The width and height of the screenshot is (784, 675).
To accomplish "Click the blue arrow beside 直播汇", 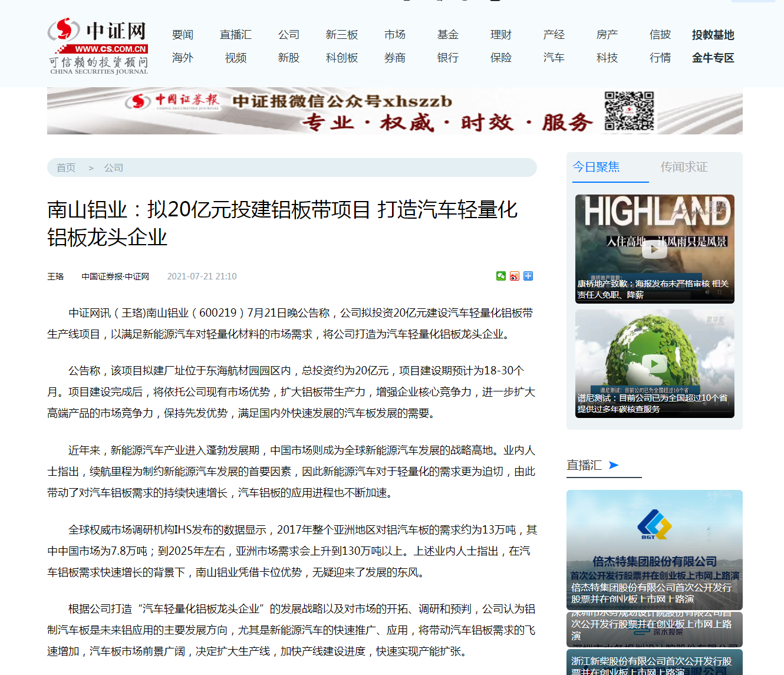I will click(614, 465).
